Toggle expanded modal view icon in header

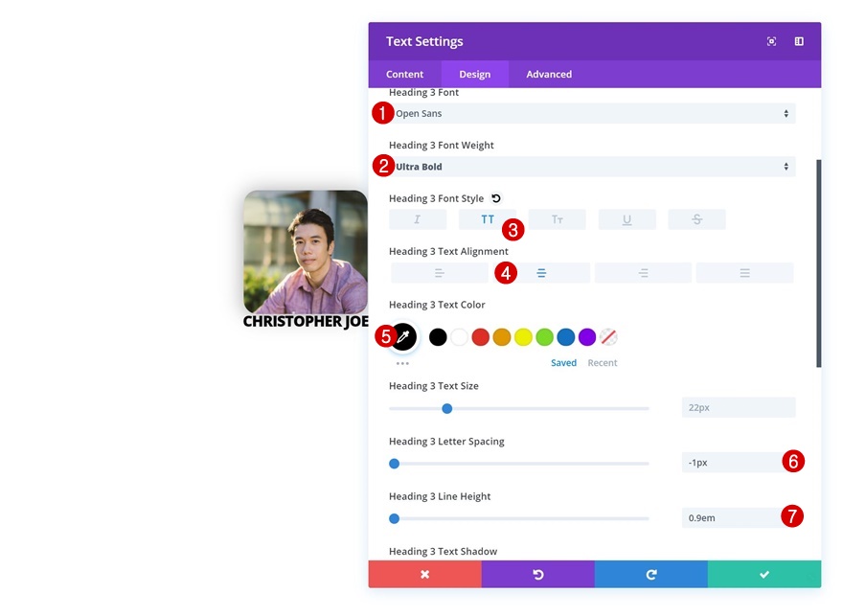pos(771,41)
